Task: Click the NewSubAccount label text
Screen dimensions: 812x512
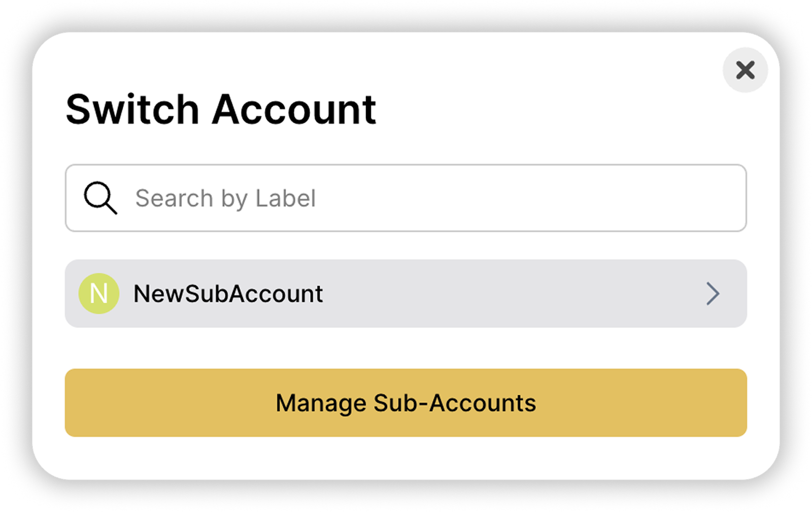Action: point(228,294)
